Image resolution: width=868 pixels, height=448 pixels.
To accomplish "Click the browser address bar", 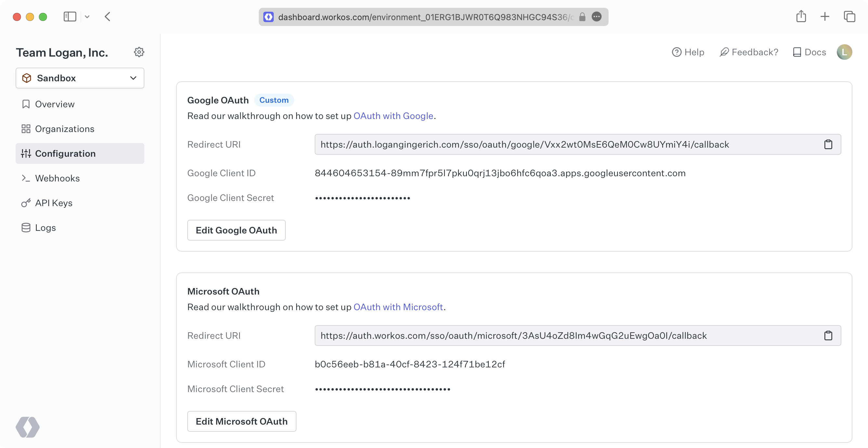I will 433,17.
